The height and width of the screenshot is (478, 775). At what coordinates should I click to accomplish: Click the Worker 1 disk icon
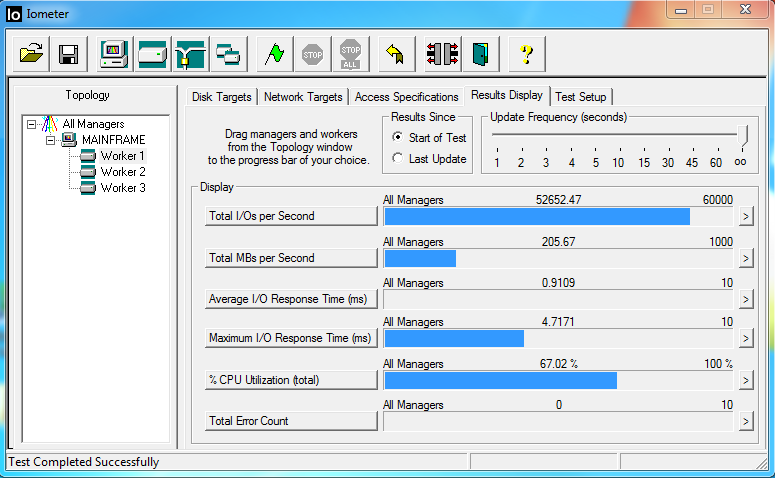[87, 156]
